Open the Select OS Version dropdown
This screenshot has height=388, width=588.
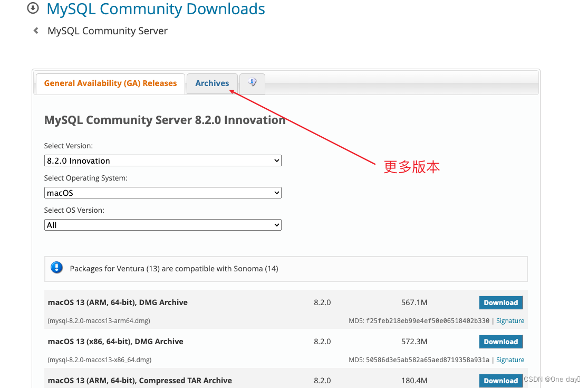point(162,225)
